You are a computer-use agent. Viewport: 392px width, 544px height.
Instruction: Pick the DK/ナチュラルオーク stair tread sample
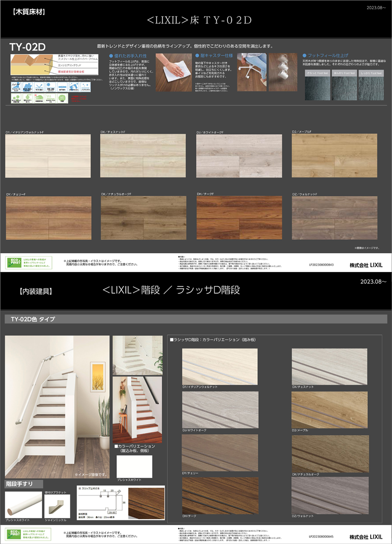point(330,453)
